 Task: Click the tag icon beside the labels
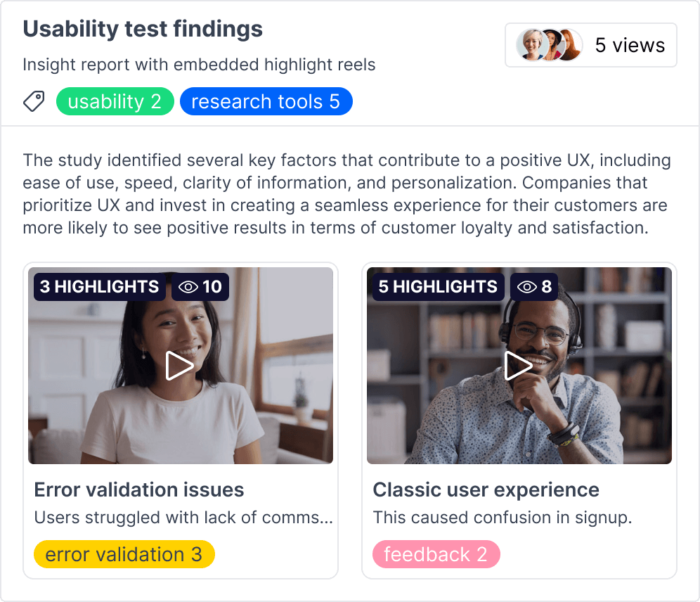(x=33, y=101)
